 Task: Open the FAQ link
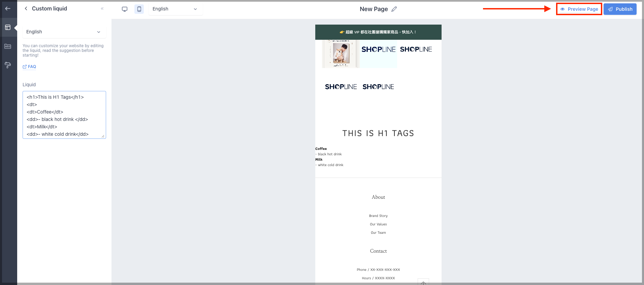click(x=29, y=67)
